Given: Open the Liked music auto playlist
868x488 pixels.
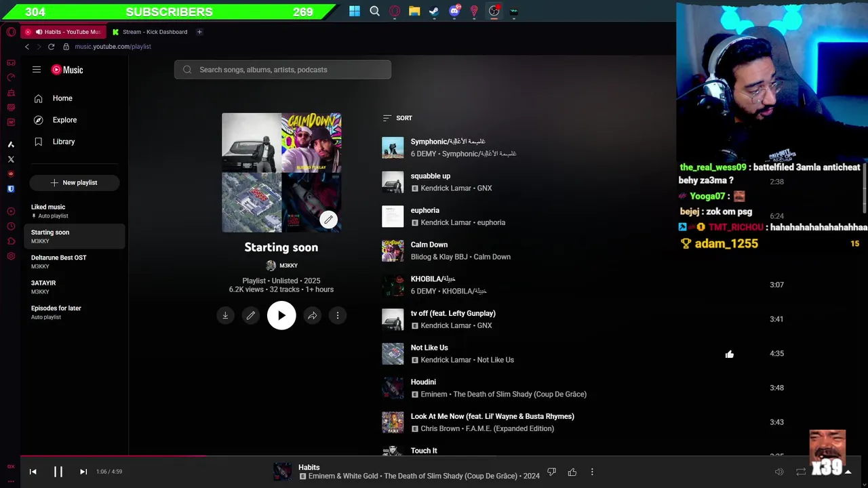Looking at the screenshot, I should click(x=75, y=211).
